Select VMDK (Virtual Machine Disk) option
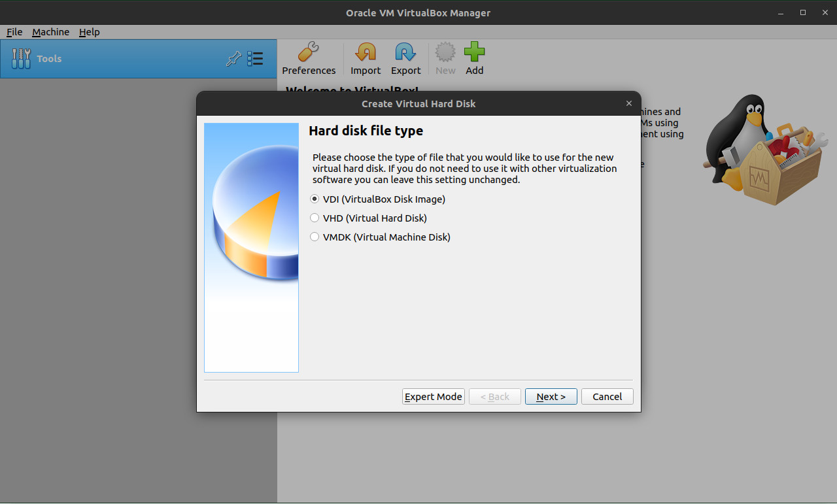 click(x=380, y=237)
